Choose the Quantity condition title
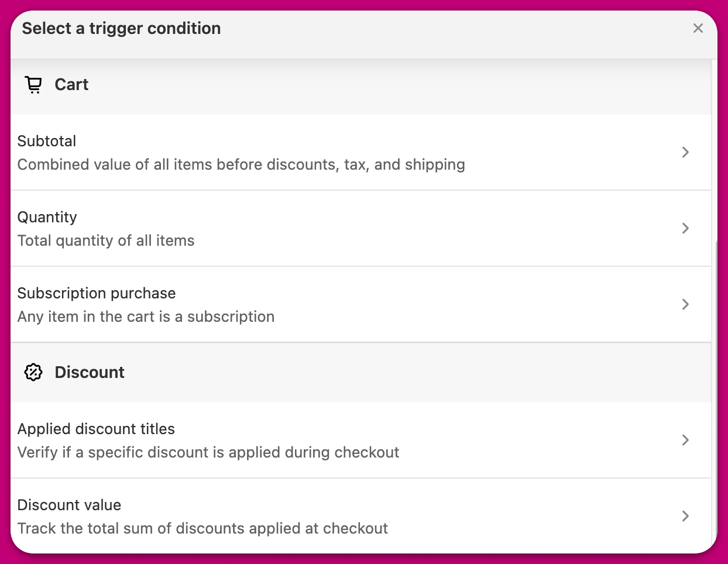The height and width of the screenshot is (564, 728). [47, 217]
